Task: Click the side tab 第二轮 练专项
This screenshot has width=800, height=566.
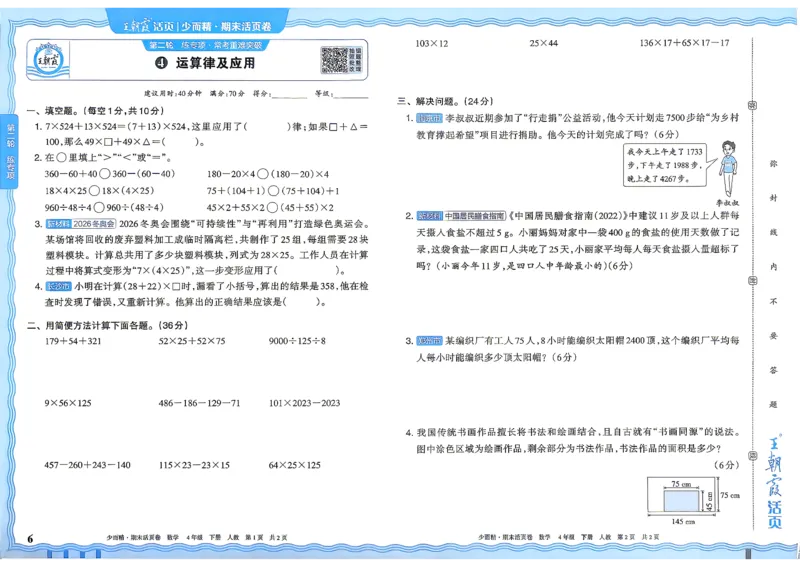Action: click(x=10, y=152)
